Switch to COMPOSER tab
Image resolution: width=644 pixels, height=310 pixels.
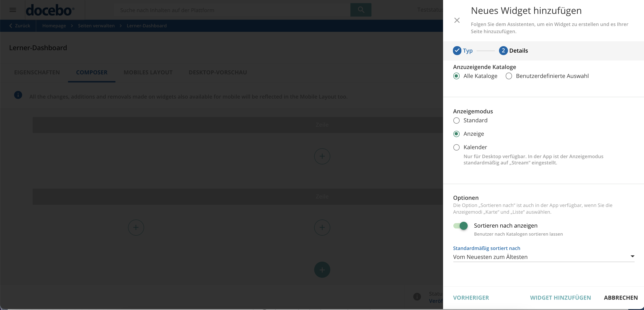point(92,72)
